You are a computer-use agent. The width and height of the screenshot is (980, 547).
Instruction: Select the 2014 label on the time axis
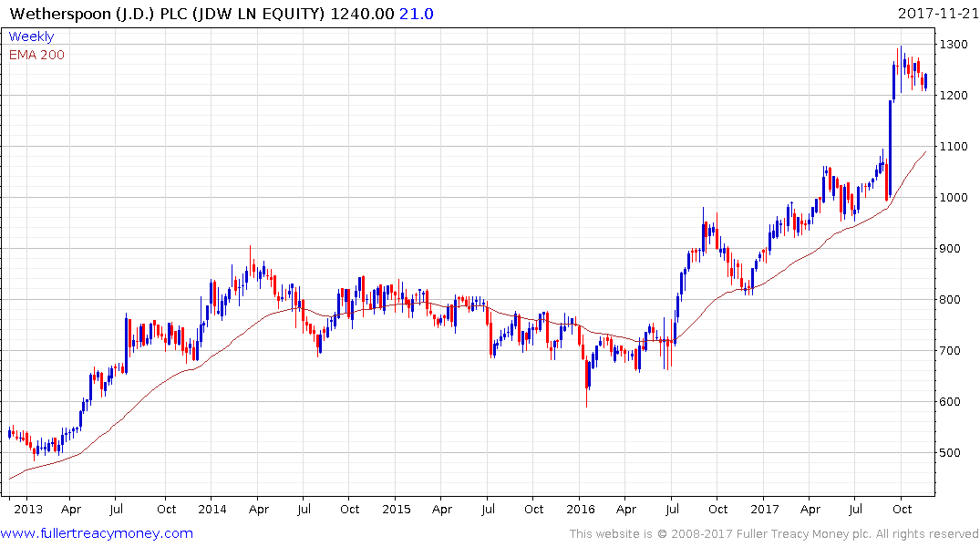pyautogui.click(x=212, y=509)
